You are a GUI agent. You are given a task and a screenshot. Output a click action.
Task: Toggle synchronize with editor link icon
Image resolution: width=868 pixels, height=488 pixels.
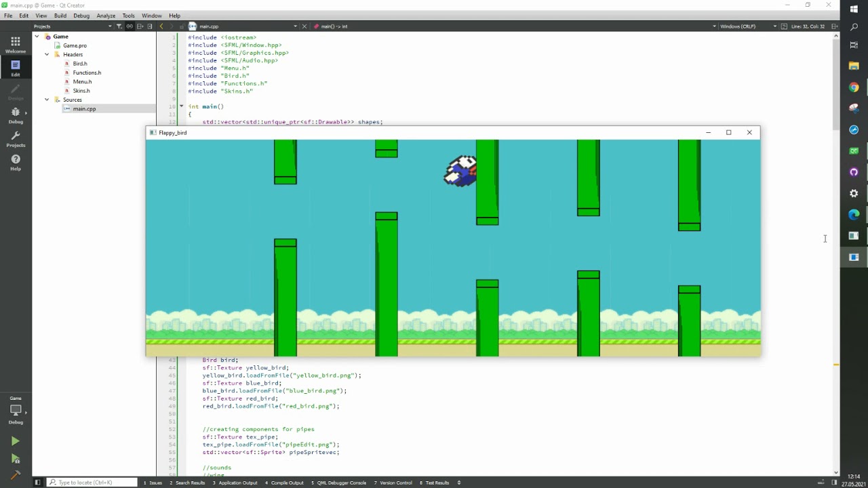coord(129,26)
